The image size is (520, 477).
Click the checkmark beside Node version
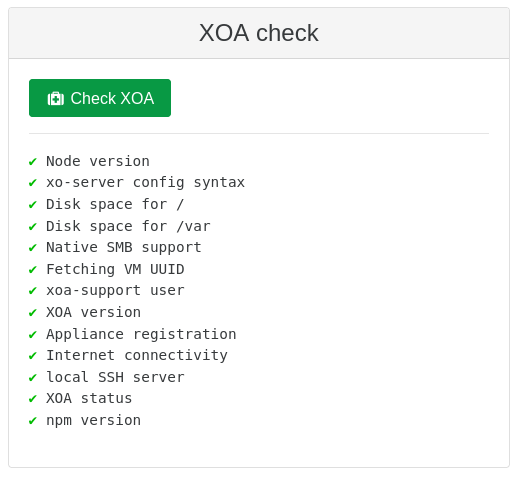coord(33,162)
